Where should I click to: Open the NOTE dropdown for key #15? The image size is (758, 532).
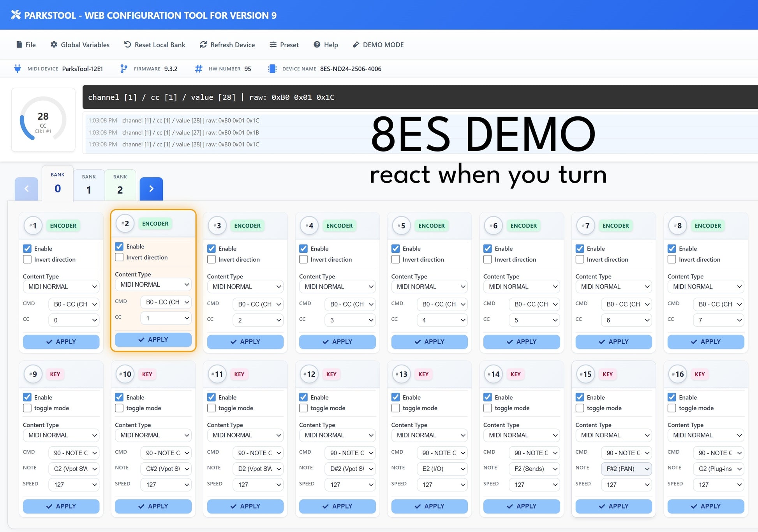626,469
